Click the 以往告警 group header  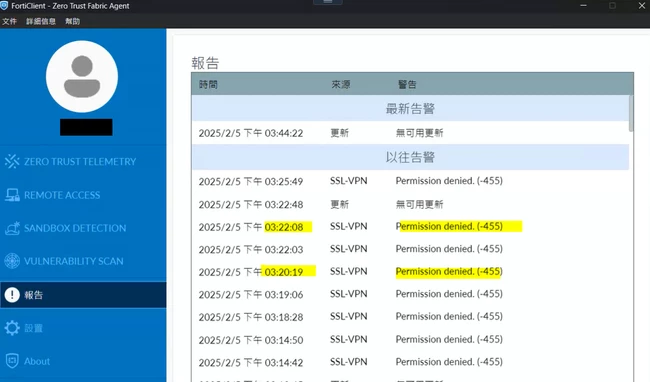point(410,157)
